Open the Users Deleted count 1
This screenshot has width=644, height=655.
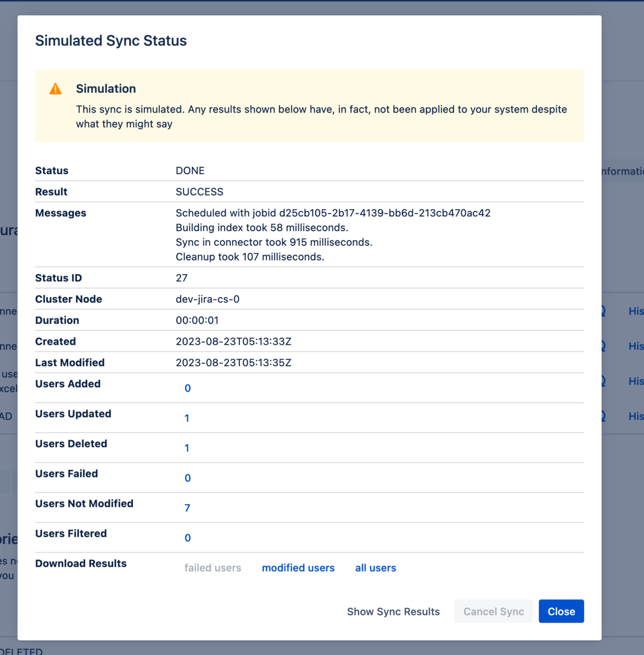[x=187, y=448]
